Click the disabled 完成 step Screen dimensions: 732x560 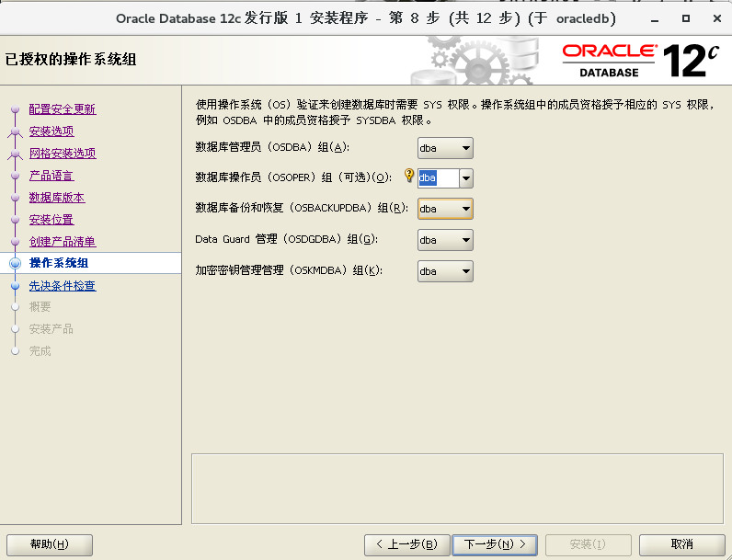40,351
